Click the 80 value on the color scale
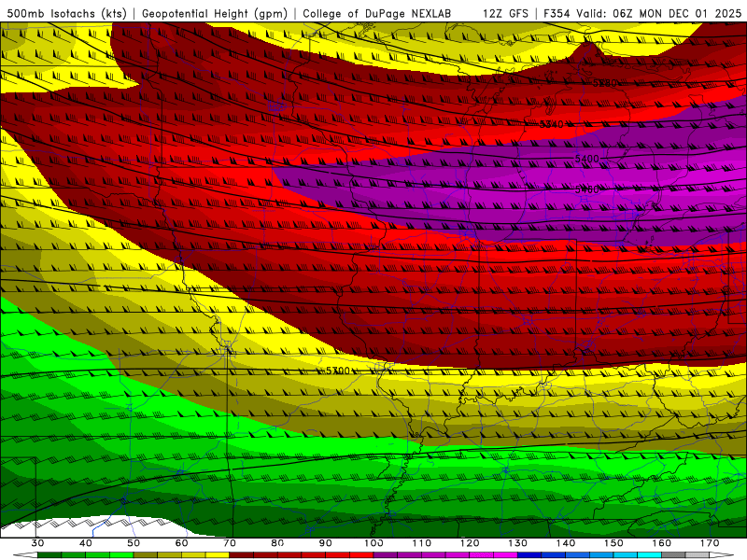Viewport: 747px width, 560px height. [277, 543]
